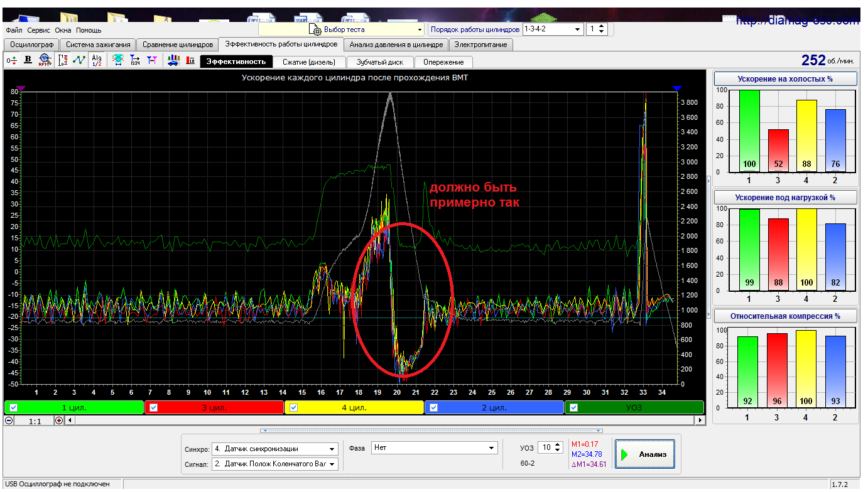
Task: Click the red bar with 10 icon
Action: point(190,60)
